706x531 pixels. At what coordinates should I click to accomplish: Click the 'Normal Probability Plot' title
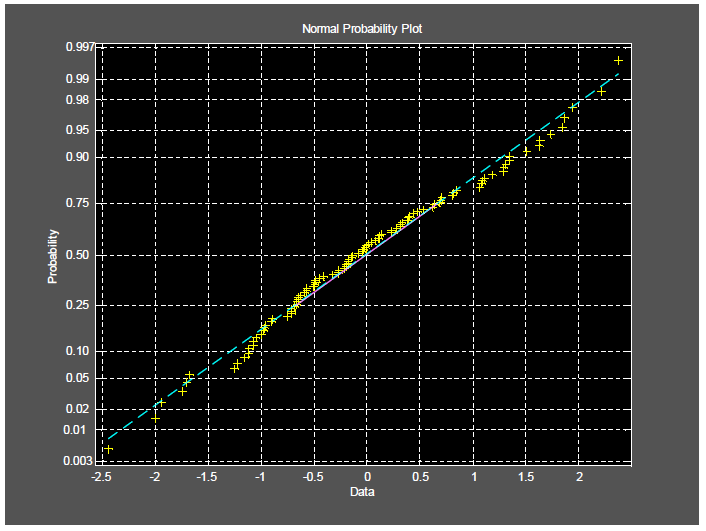click(x=362, y=29)
